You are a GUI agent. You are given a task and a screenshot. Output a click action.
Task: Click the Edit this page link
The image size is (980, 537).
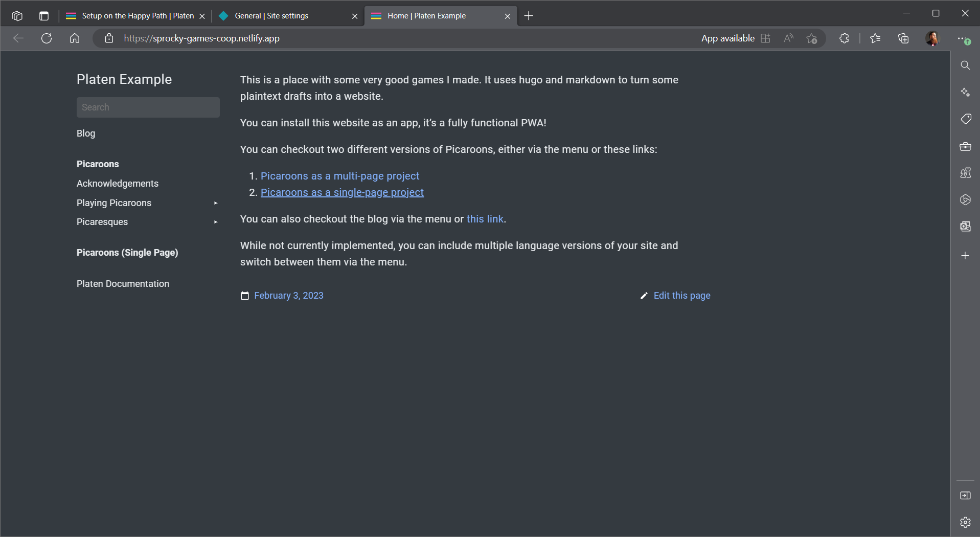tap(681, 296)
